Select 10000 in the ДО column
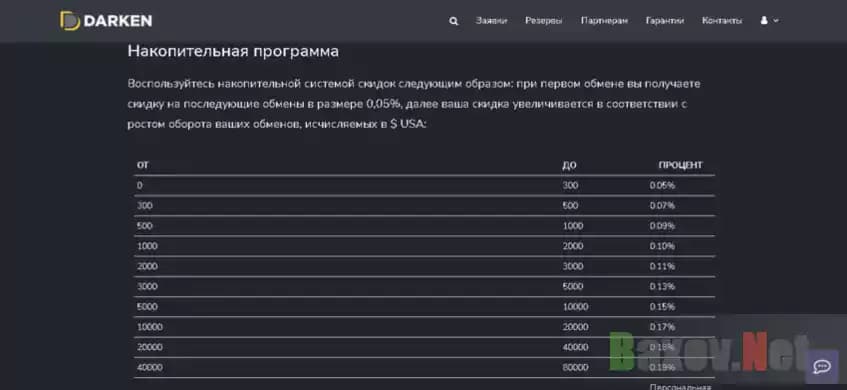Viewport: 847px width, 390px height. [575, 306]
